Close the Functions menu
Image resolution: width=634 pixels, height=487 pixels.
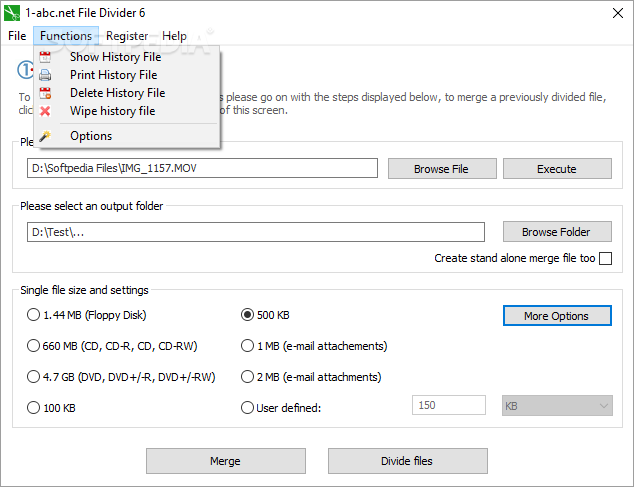click(66, 36)
